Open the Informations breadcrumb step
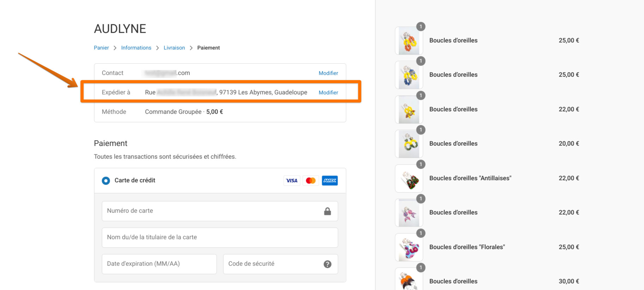This screenshot has height=290, width=644. (136, 48)
